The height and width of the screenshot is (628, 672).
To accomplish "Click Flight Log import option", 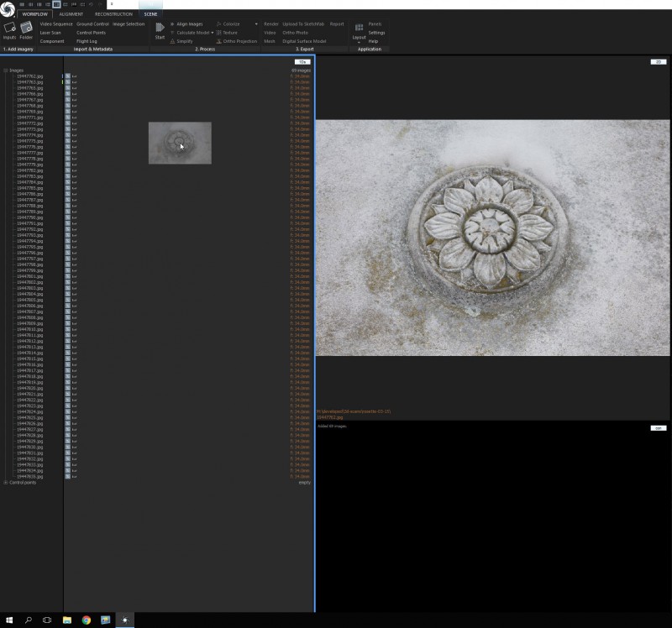I will [87, 41].
